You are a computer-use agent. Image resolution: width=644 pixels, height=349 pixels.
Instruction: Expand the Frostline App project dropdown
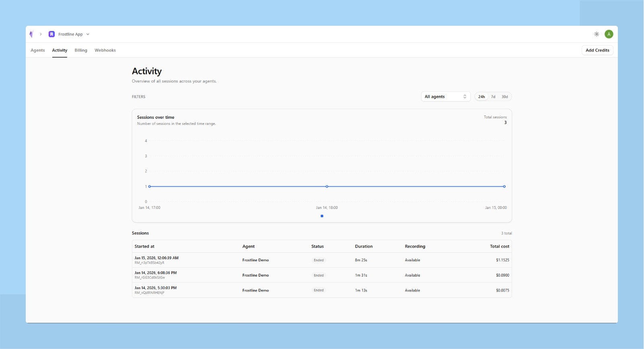tap(88, 34)
